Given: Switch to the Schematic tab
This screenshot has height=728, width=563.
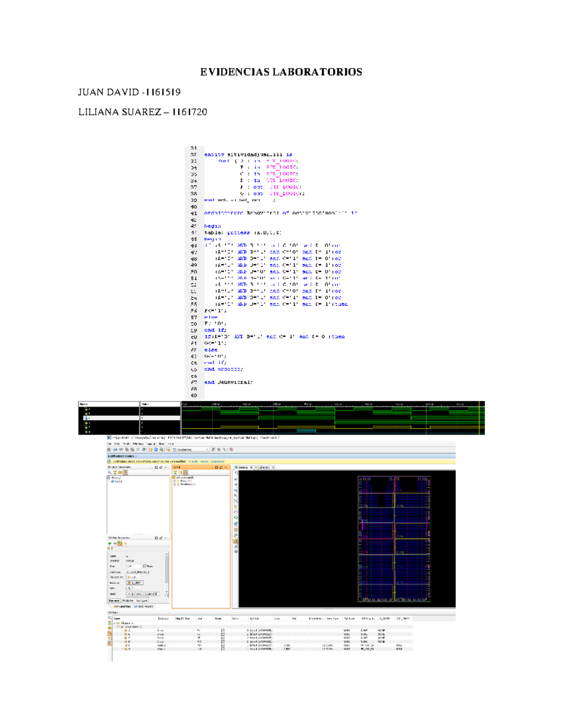Looking at the screenshot, I should pyautogui.click(x=265, y=467).
